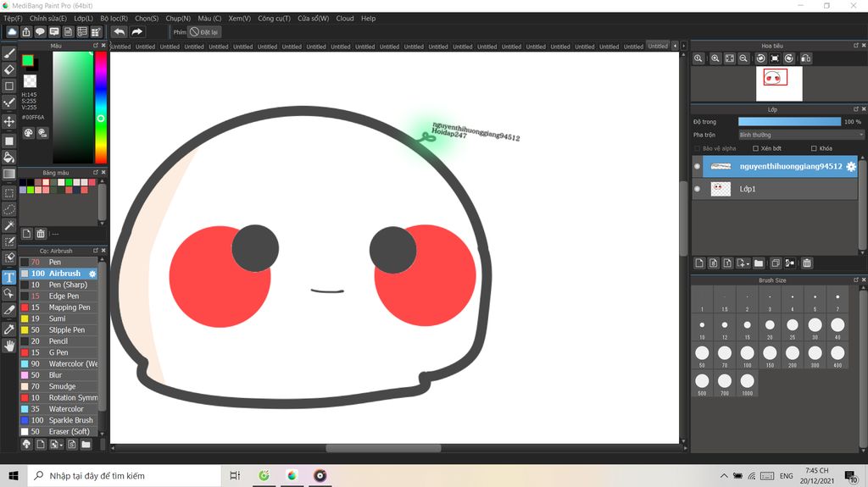The image size is (868, 487).
Task: Open the Airbrush brush settings gear
Action: 92,274
